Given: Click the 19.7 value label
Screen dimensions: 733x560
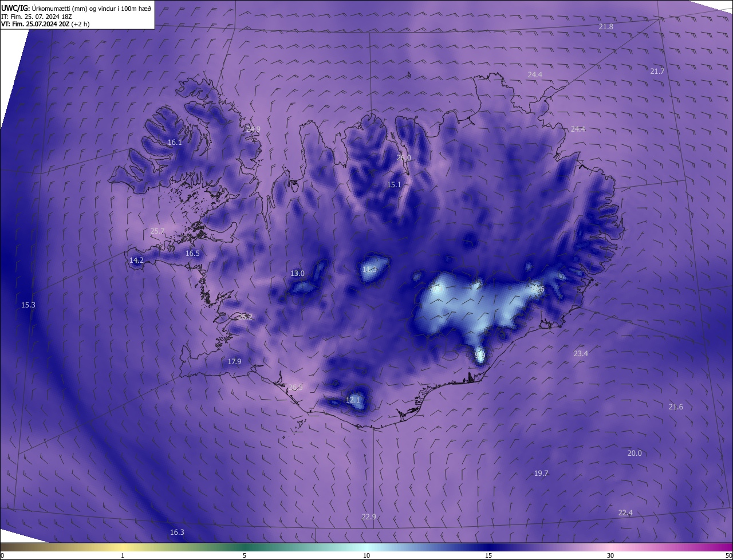Looking at the screenshot, I should click(x=541, y=473).
